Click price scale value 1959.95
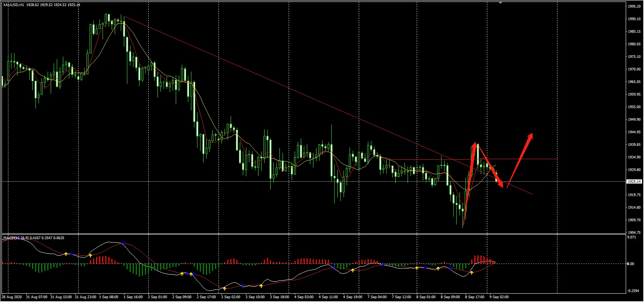The height and width of the screenshot is (302, 644). tap(634, 94)
